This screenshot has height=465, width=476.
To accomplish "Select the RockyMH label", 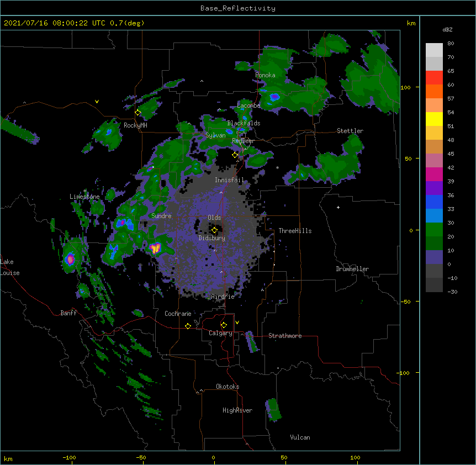I will click(x=135, y=125).
